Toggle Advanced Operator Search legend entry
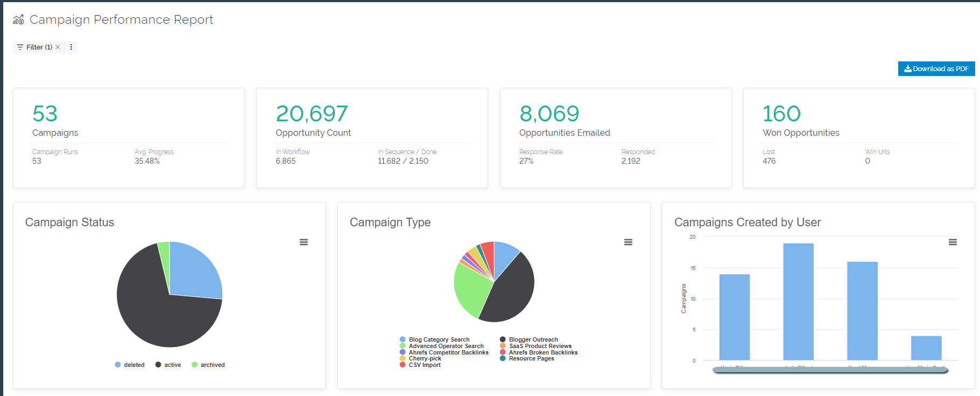This screenshot has width=980, height=396. [442, 346]
